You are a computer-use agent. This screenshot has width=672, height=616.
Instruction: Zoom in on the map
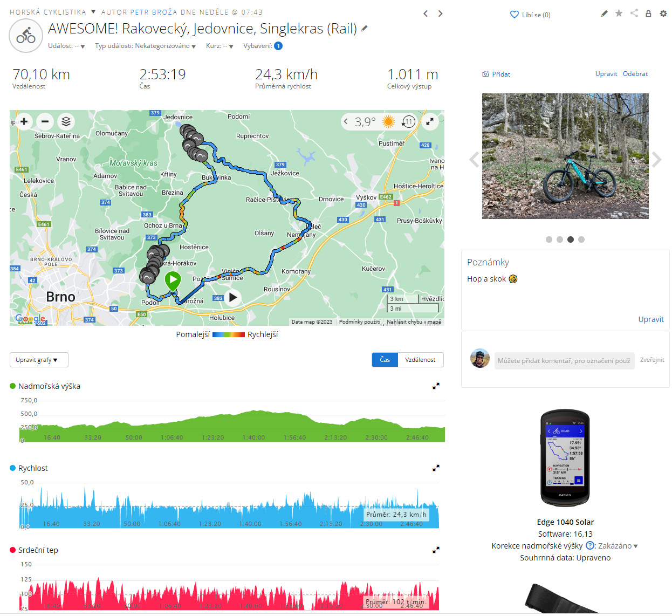[24, 121]
